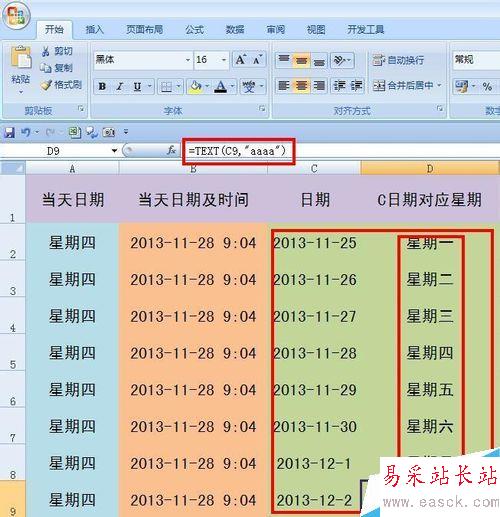The image size is (500, 517).
Task: Click the Select All corner box
Action: [x=13, y=168]
